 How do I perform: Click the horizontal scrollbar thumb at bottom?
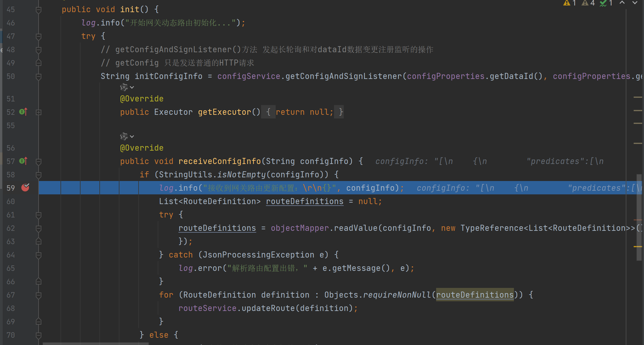[95, 343]
